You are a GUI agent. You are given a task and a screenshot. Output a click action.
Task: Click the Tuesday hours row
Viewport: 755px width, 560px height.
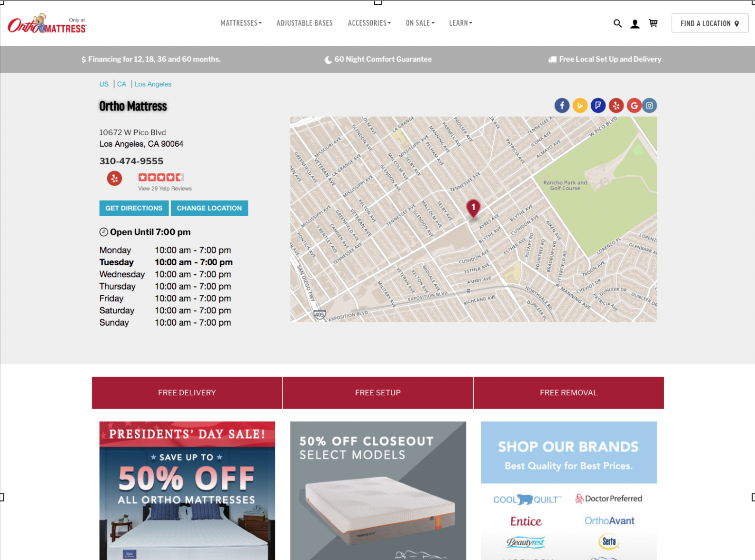coord(166,262)
